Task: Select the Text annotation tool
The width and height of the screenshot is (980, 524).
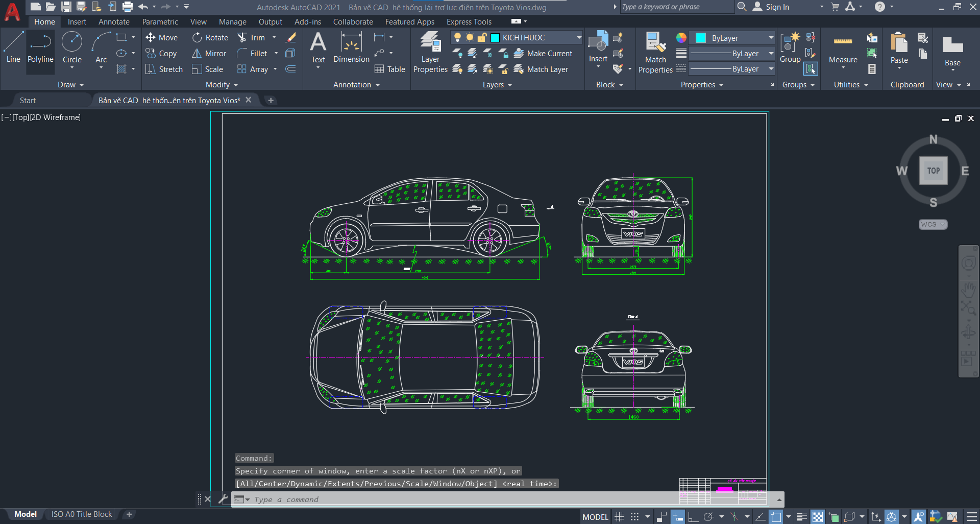Action: tap(318, 48)
